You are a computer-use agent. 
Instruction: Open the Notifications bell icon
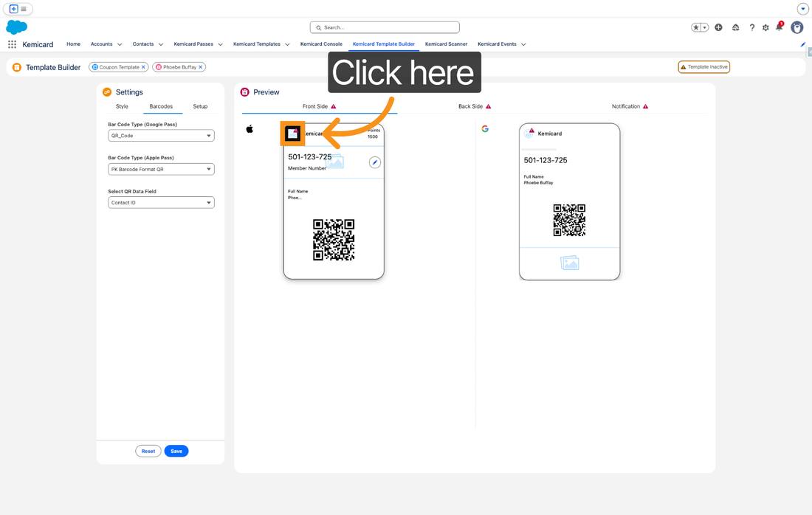tap(780, 27)
